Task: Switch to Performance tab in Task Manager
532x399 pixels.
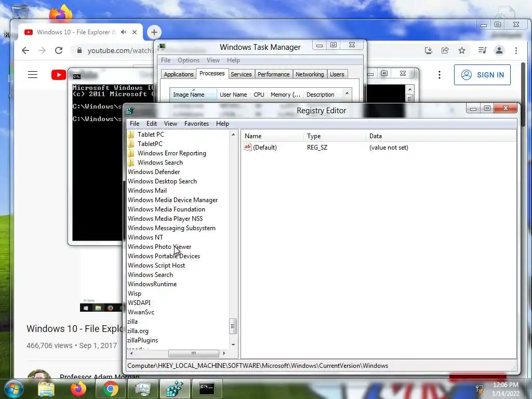Action: click(x=273, y=74)
